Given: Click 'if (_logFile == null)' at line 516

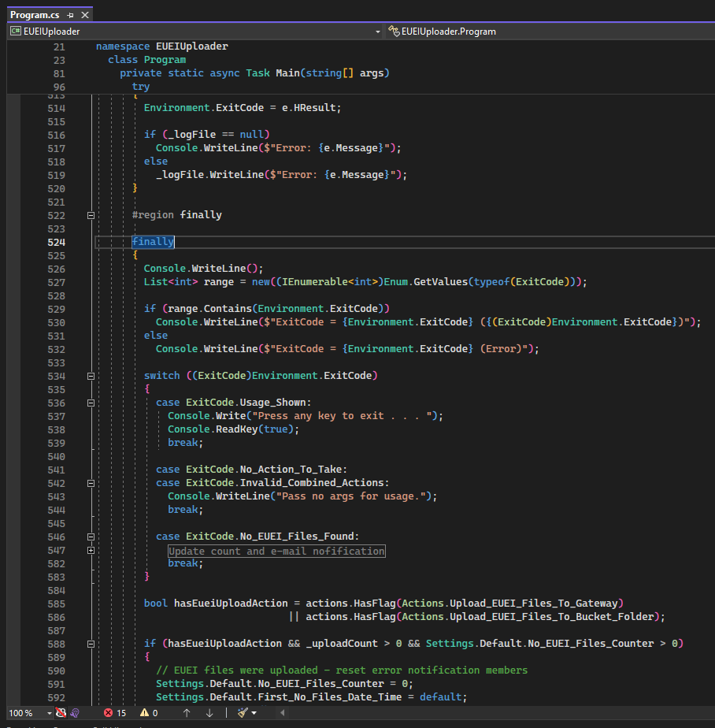Looking at the screenshot, I should pos(206,135).
